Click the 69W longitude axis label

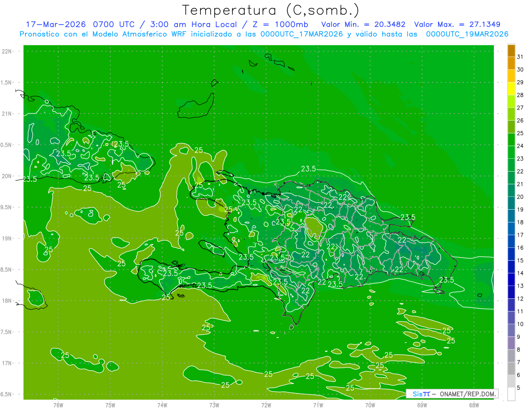click(x=422, y=405)
